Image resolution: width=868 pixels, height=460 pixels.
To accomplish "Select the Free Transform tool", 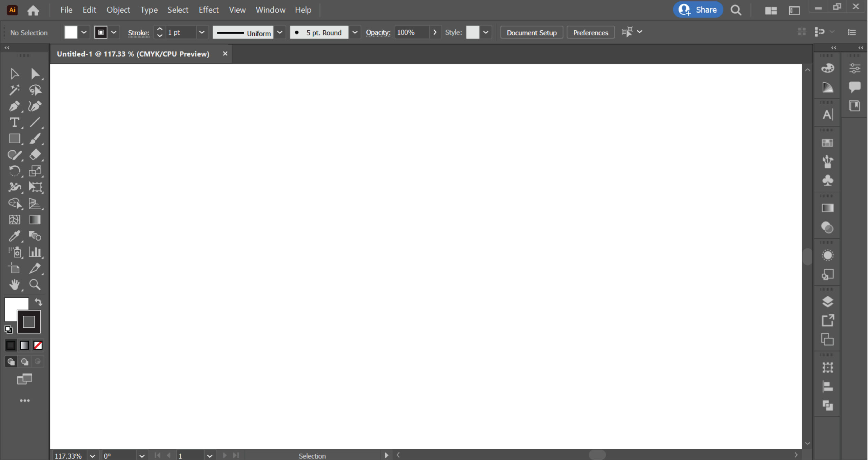I will click(x=35, y=187).
